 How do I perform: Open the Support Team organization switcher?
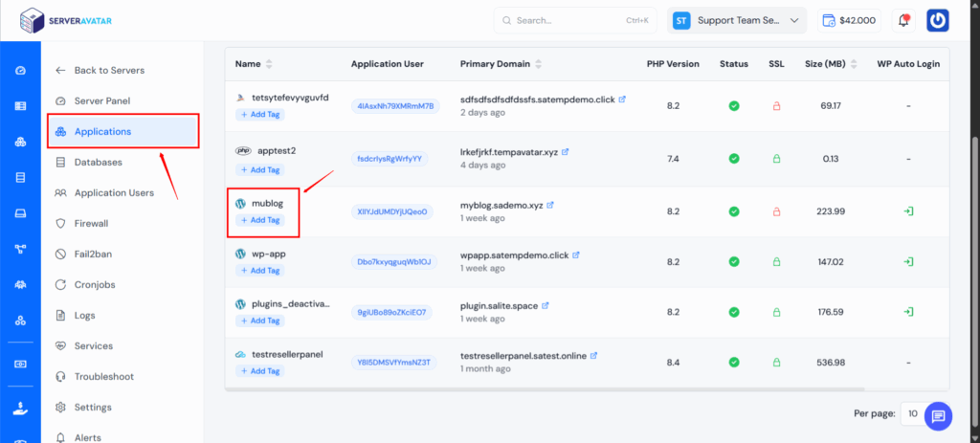click(737, 20)
